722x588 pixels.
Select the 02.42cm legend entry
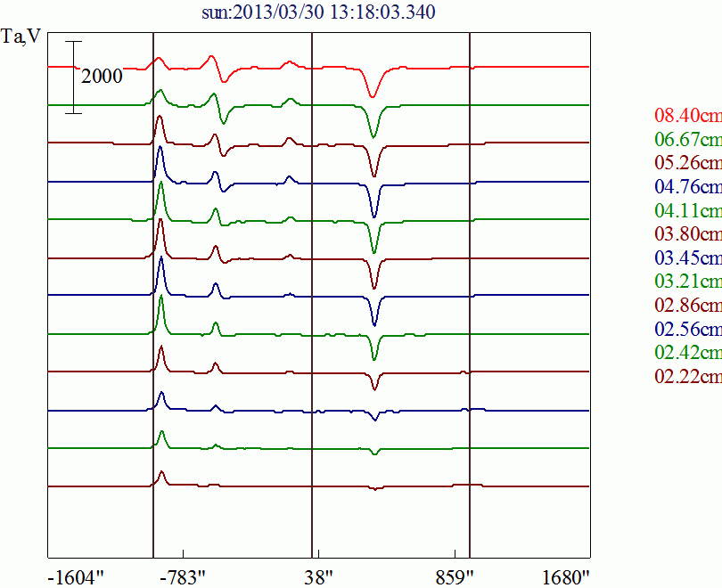688,353
